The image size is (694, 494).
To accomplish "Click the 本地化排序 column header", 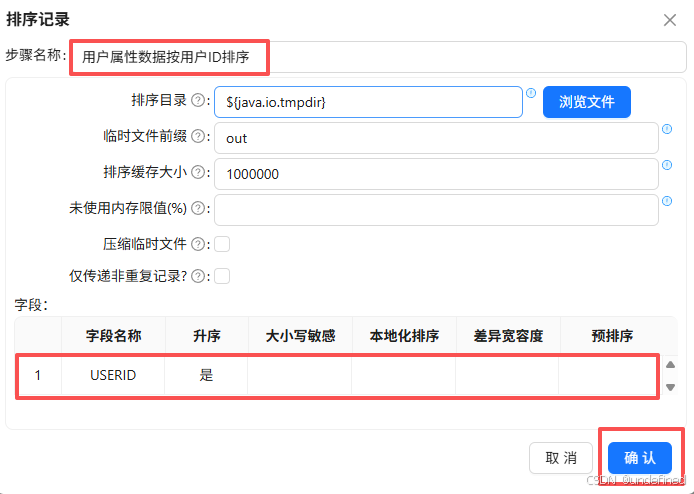I will coord(404,336).
